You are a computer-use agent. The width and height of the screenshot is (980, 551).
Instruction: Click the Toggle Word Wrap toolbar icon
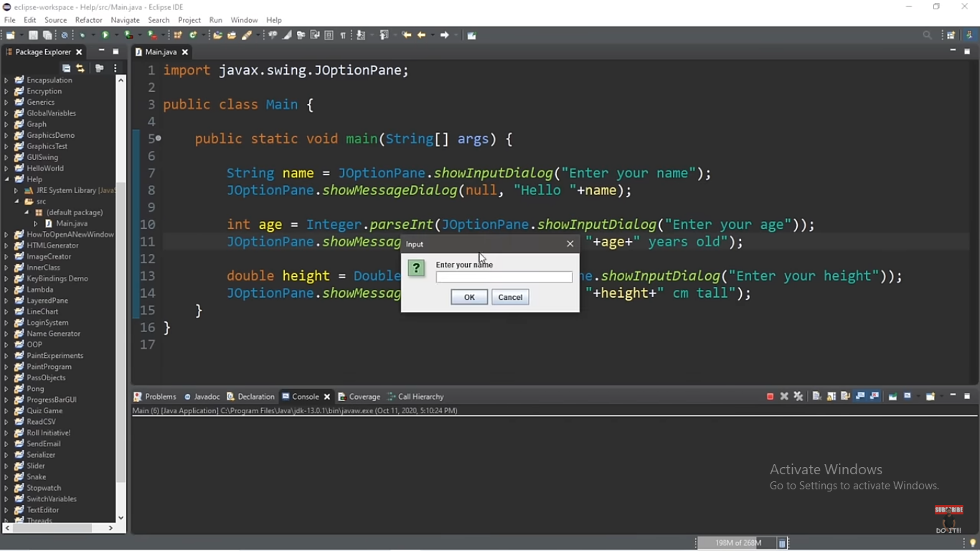pos(315,35)
